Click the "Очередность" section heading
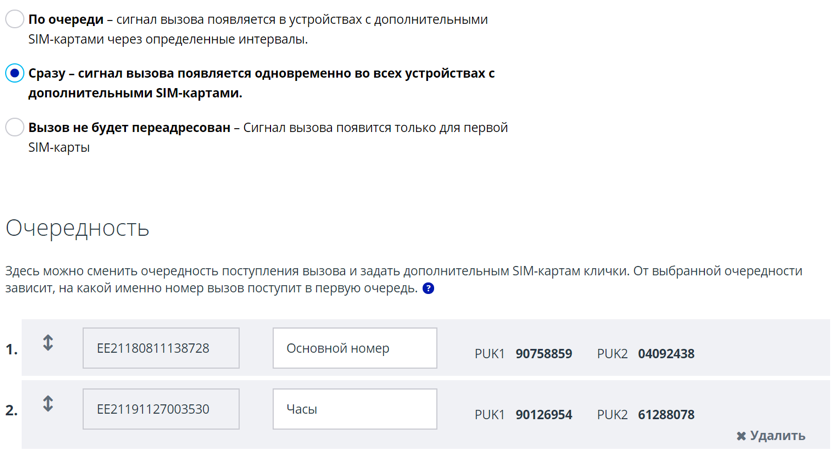831x452 pixels. point(78,228)
